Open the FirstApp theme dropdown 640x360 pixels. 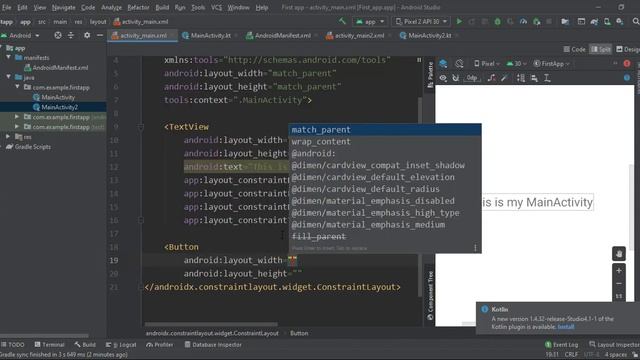tap(551, 64)
